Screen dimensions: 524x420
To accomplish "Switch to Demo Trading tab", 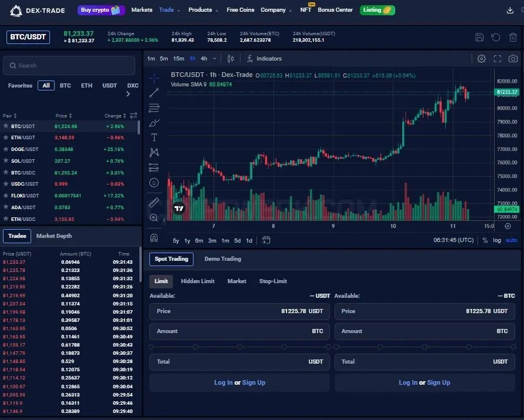I will [222, 259].
